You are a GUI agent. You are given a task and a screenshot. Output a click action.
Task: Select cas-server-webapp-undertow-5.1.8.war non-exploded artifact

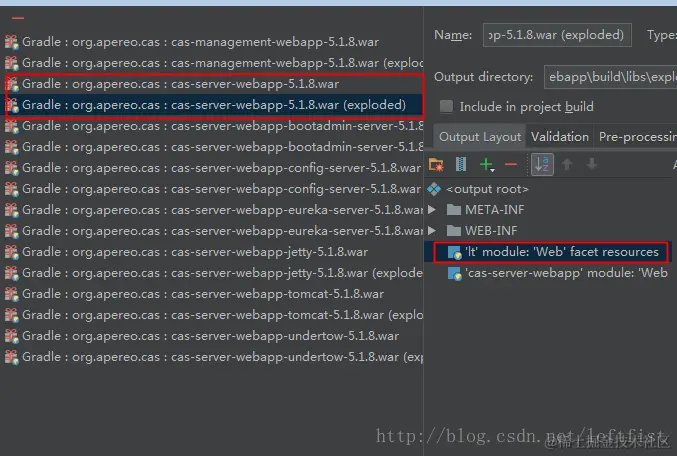pyautogui.click(x=212, y=336)
